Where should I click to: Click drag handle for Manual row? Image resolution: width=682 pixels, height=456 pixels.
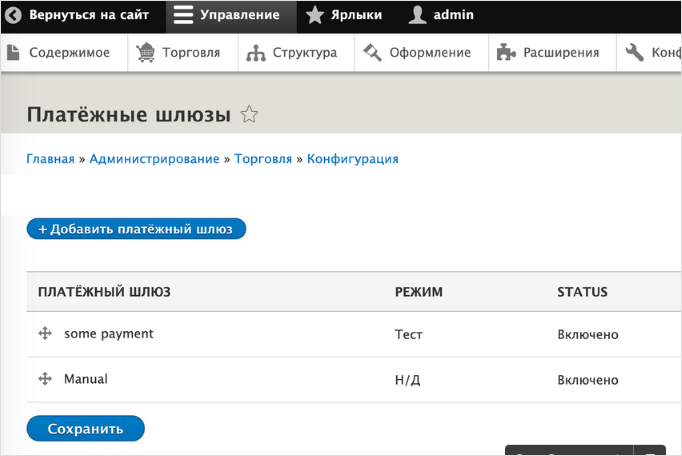pyautogui.click(x=45, y=379)
